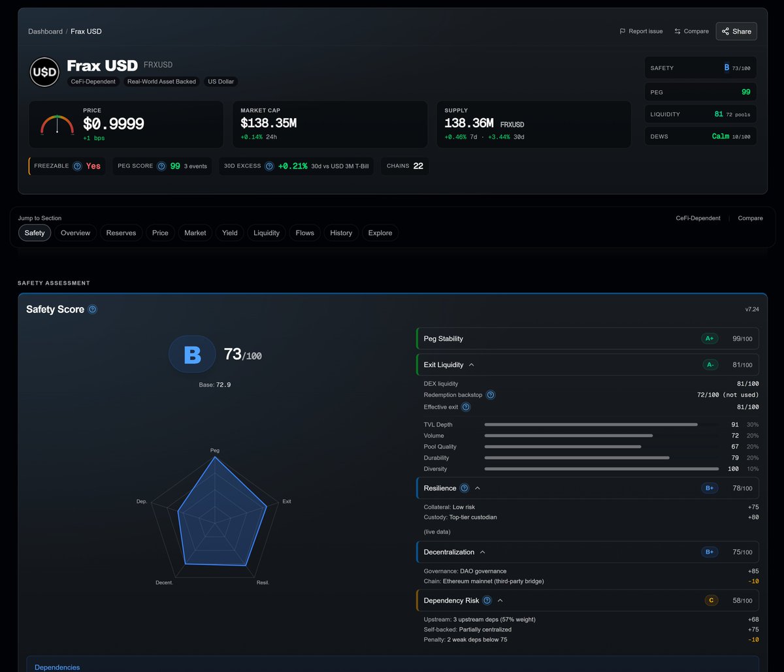Image resolution: width=784 pixels, height=672 pixels.
Task: Click the DEWS Calm summary card
Action: coord(701,136)
